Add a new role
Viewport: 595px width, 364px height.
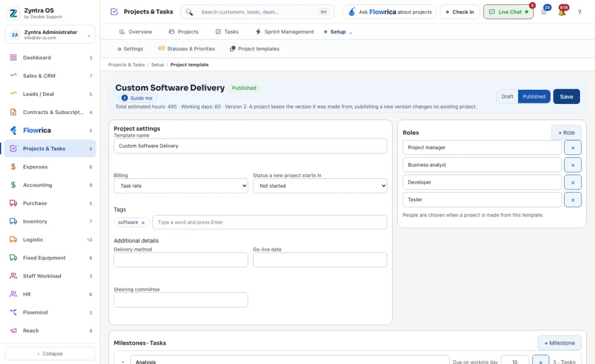(x=566, y=132)
